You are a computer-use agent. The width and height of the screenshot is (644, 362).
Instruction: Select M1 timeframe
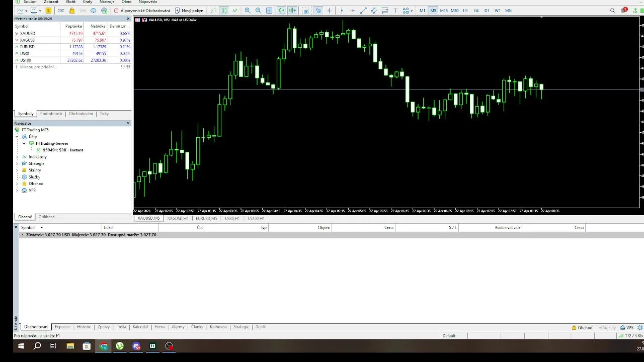pyautogui.click(x=422, y=11)
